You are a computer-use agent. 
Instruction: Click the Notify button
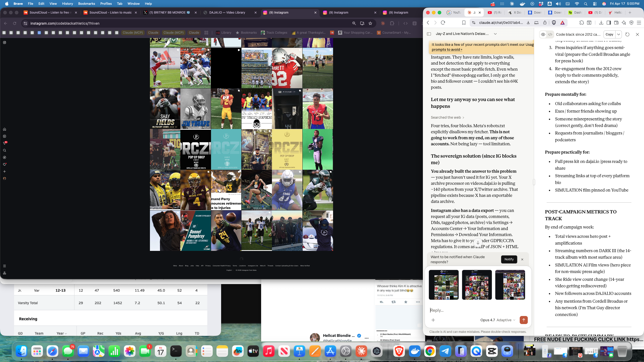click(x=509, y=259)
